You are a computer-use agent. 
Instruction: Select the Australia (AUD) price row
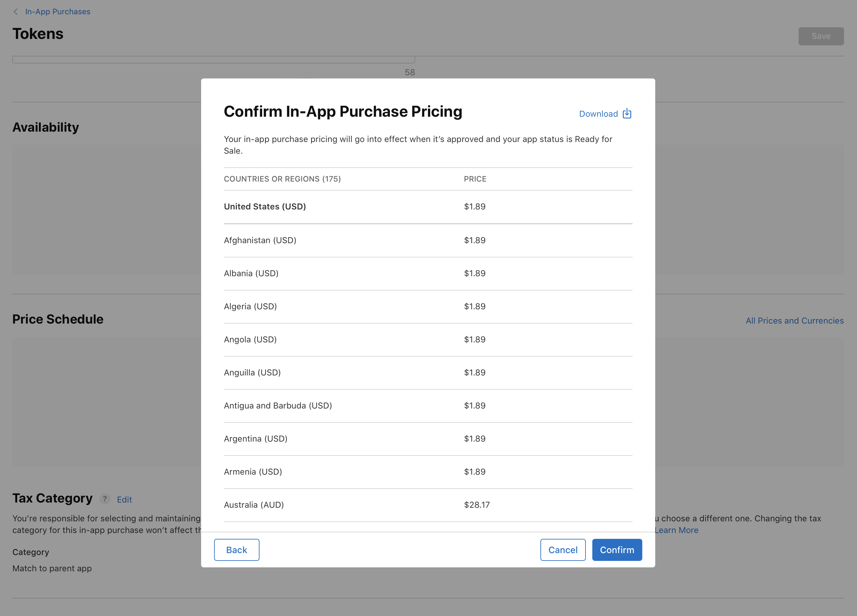[x=254, y=504]
